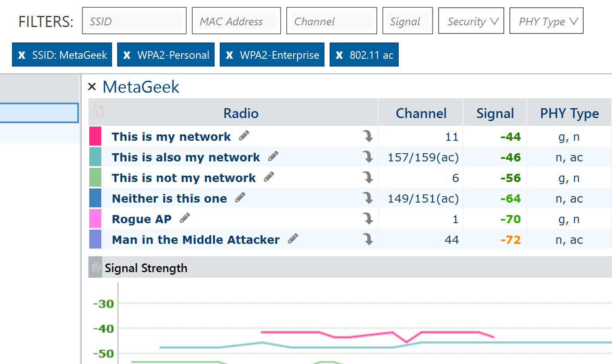Click the arrow icon in 'Neither is this one' row

click(x=367, y=198)
